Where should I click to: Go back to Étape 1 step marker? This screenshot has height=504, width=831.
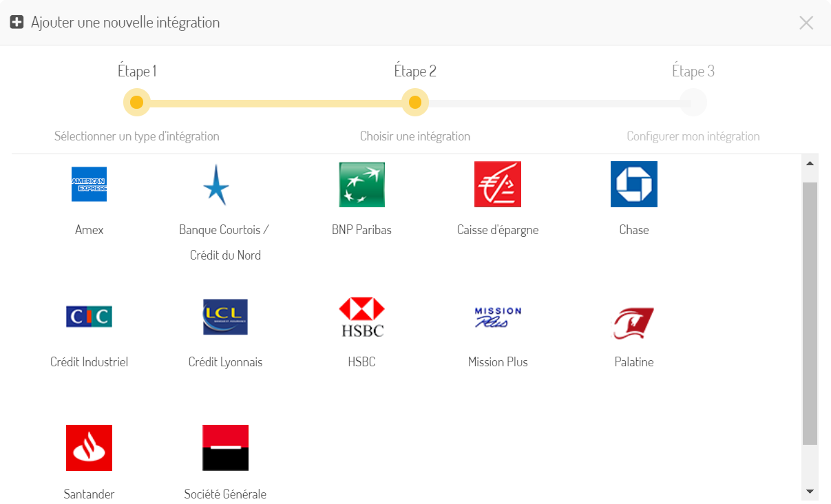point(136,103)
